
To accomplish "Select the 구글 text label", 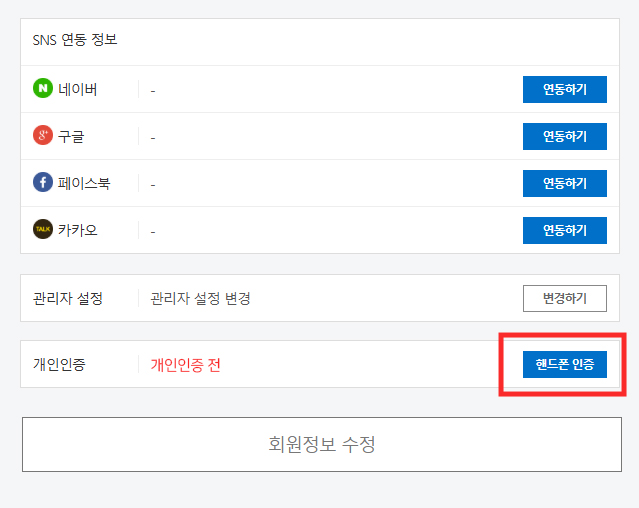I will pyautogui.click(x=71, y=136).
